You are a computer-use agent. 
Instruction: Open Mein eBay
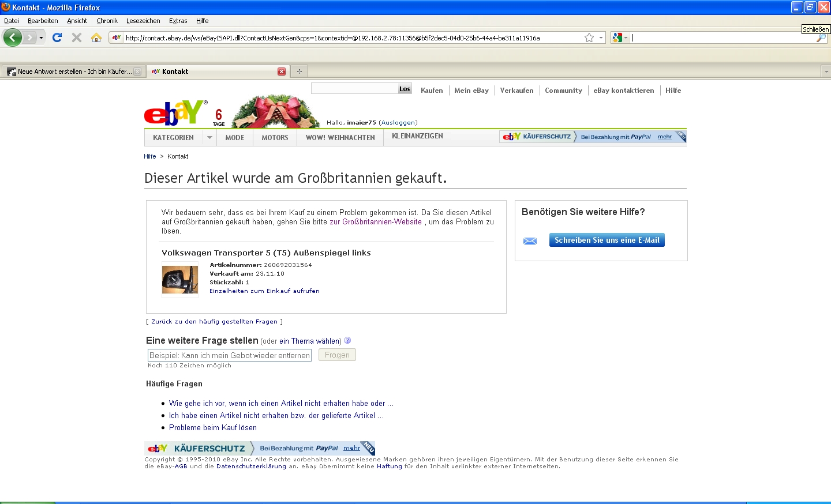tap(471, 91)
